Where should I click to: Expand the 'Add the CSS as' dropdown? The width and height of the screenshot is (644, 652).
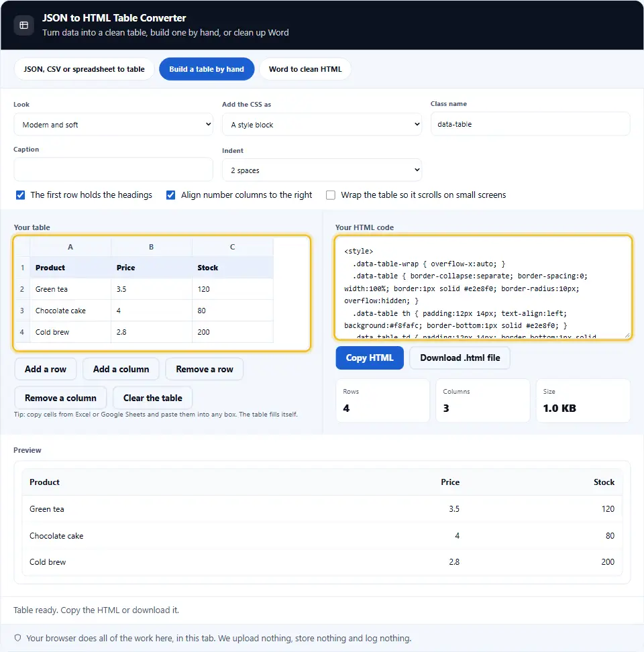click(x=322, y=124)
